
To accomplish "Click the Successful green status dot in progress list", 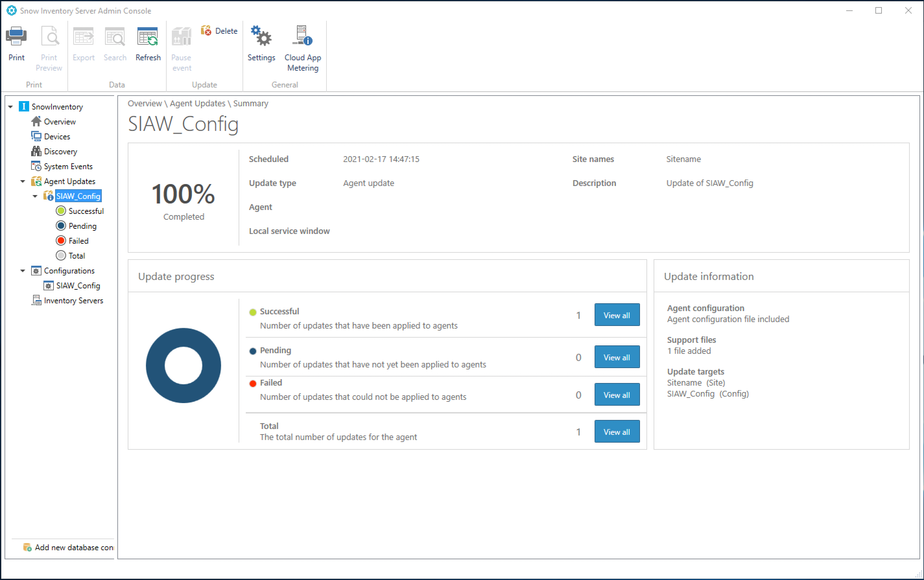I will point(253,312).
